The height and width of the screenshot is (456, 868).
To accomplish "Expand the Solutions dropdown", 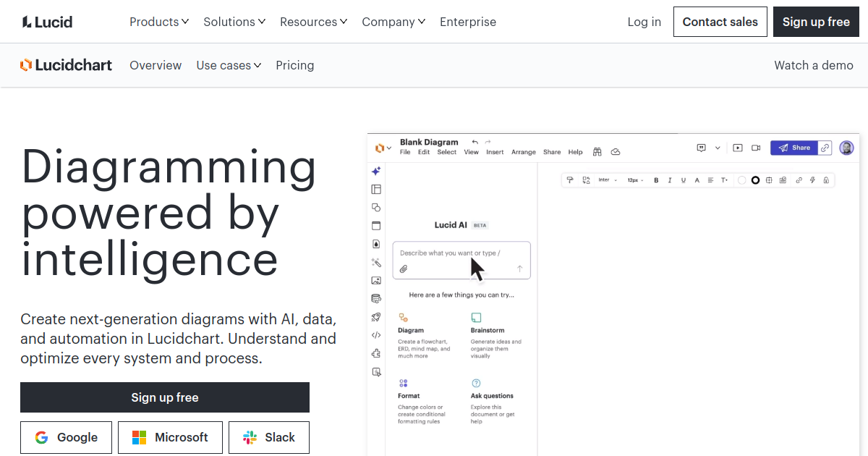I will coord(234,22).
